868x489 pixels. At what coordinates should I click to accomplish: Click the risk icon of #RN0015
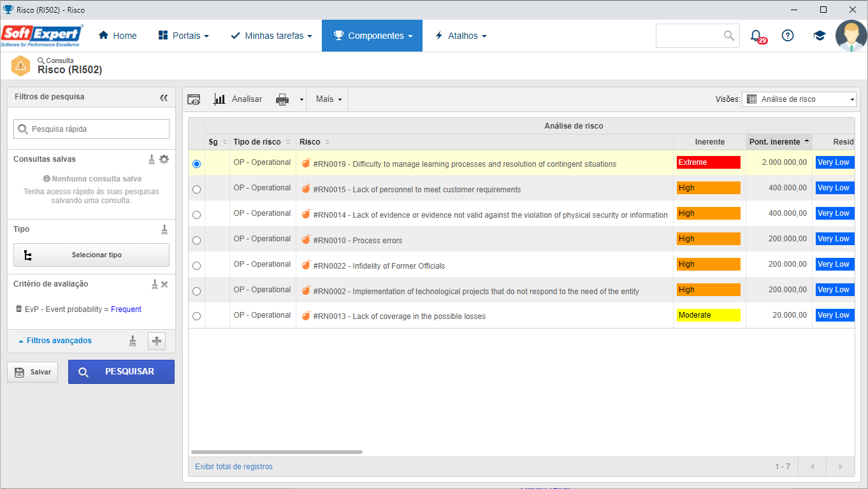306,188
